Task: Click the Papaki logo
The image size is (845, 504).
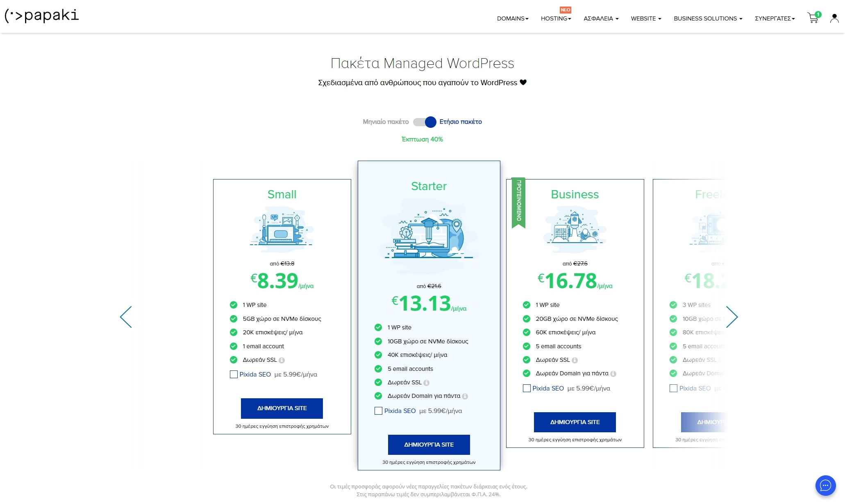Action: click(41, 16)
